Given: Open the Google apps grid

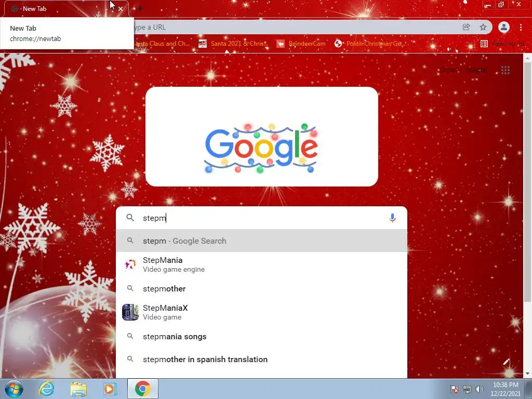Looking at the screenshot, I should pos(506,70).
